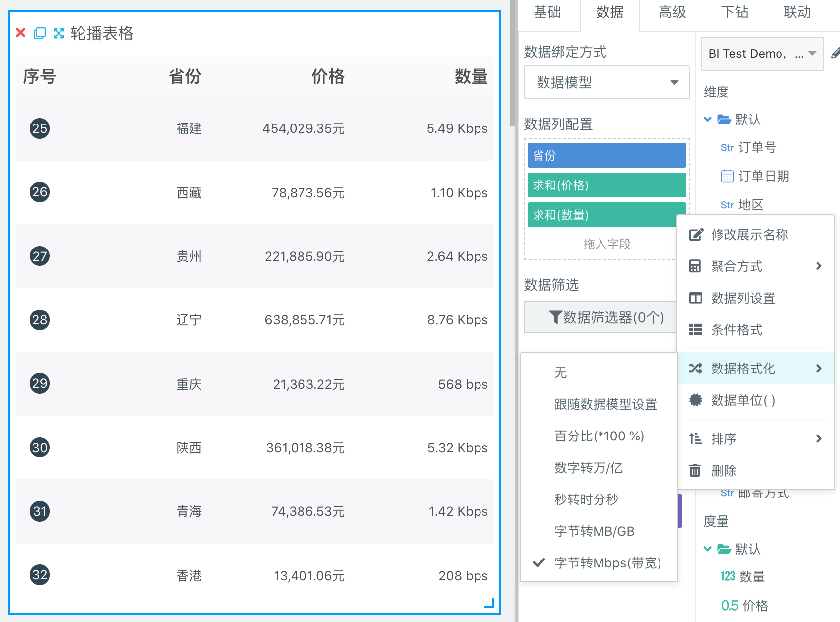Click the copy widget icon
The width and height of the screenshot is (840, 622).
pyautogui.click(x=40, y=33)
